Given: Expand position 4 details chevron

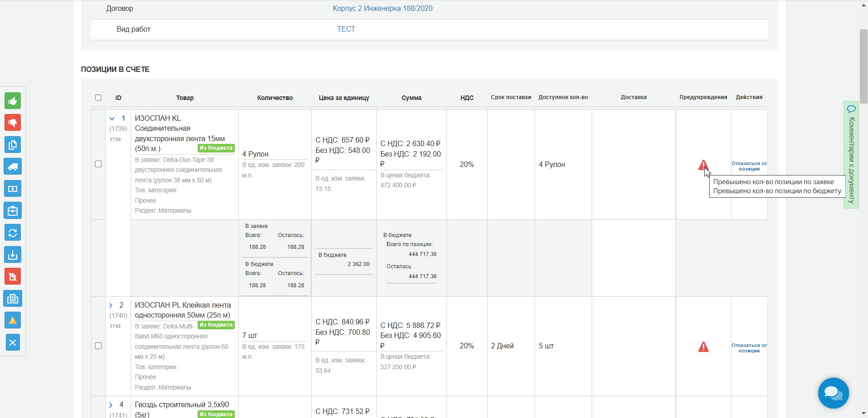Looking at the screenshot, I should (111, 405).
